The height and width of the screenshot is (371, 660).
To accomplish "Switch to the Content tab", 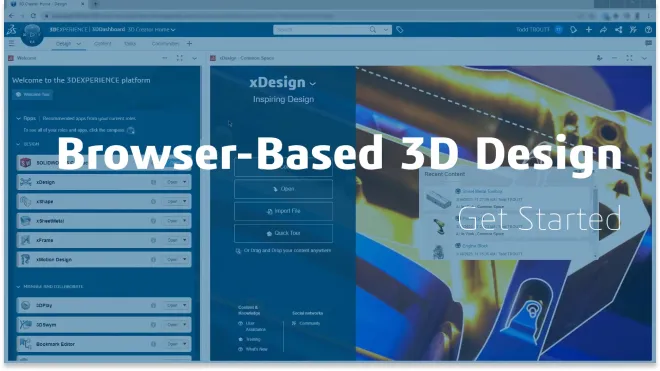I will tap(102, 43).
